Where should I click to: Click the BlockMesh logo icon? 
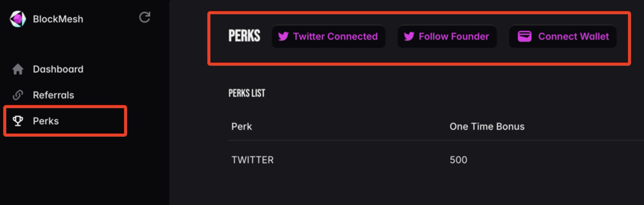click(x=18, y=19)
